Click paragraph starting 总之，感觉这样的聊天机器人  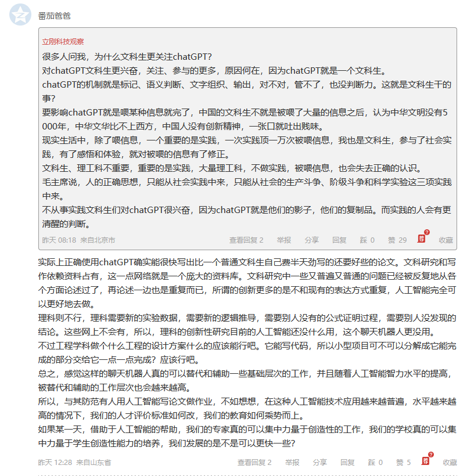pos(247,380)
